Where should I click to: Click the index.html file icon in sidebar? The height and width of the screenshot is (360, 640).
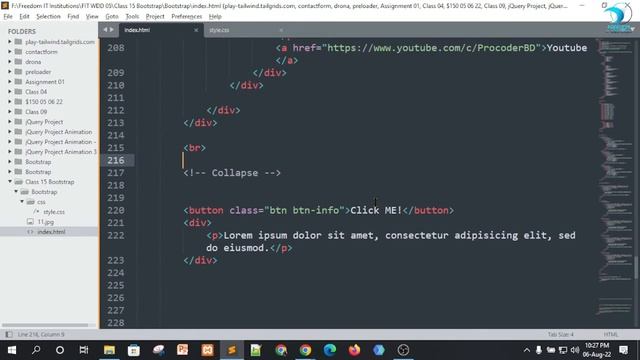pos(30,232)
